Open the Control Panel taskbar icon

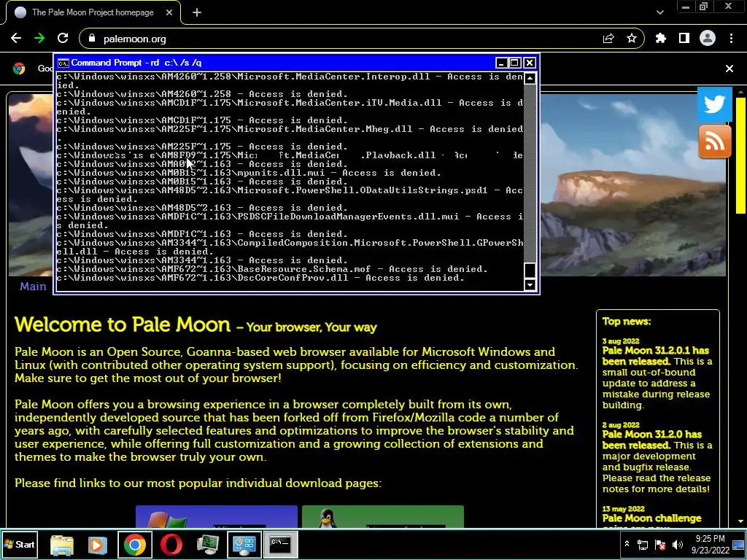244,545
